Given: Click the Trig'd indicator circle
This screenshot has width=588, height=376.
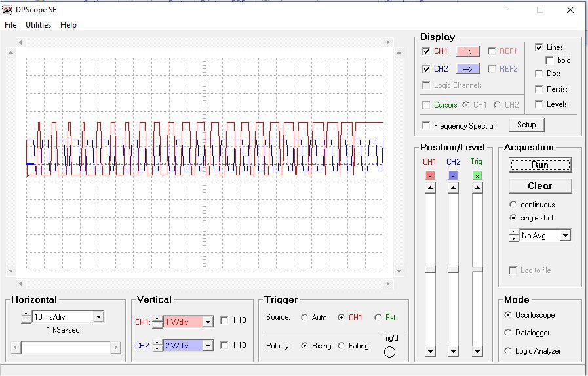Looking at the screenshot, I should click(x=389, y=352).
